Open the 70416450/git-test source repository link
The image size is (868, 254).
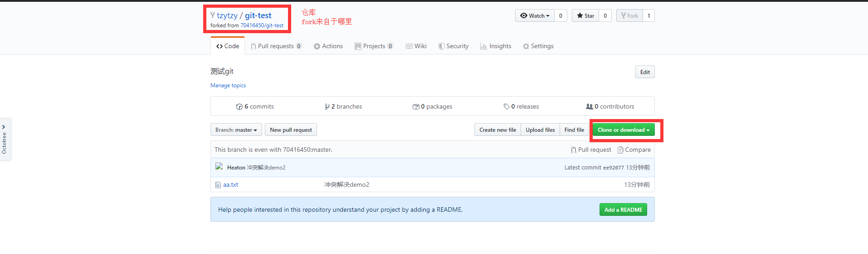point(262,25)
